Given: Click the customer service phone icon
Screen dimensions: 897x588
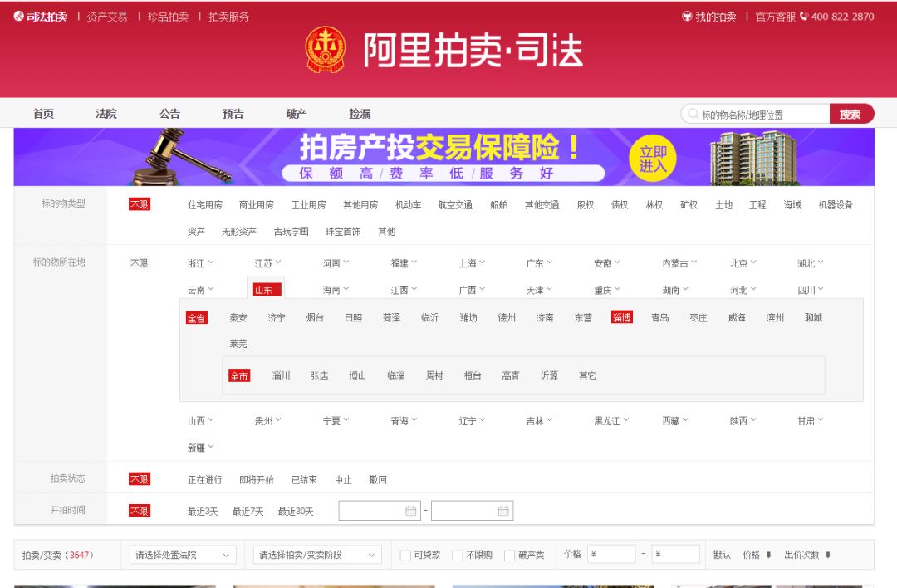Looking at the screenshot, I should [804, 17].
